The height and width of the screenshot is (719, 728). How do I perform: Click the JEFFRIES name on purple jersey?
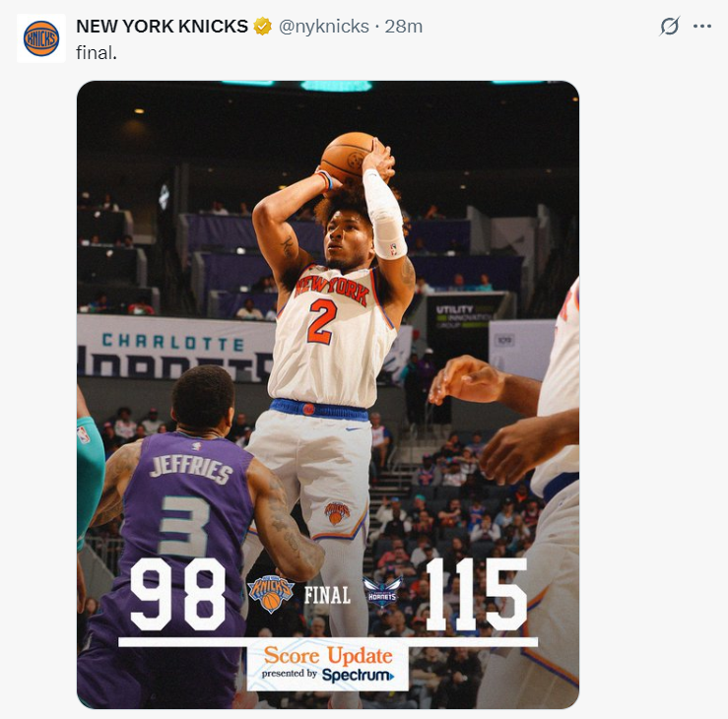point(191,469)
